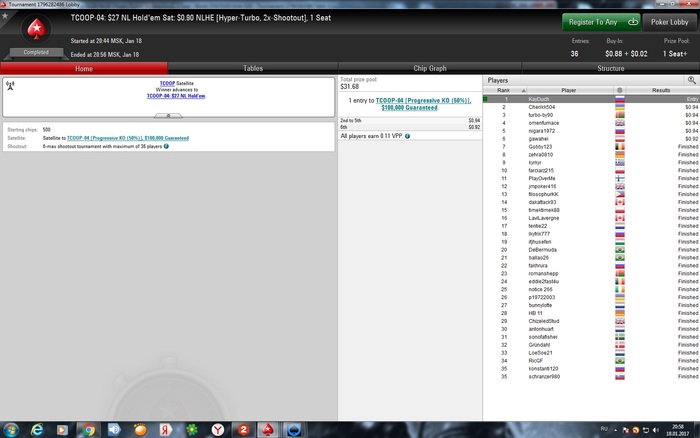This screenshot has height=438, width=700.
Task: Launch Internet Explorer from the taskbar
Action: click(x=37, y=430)
